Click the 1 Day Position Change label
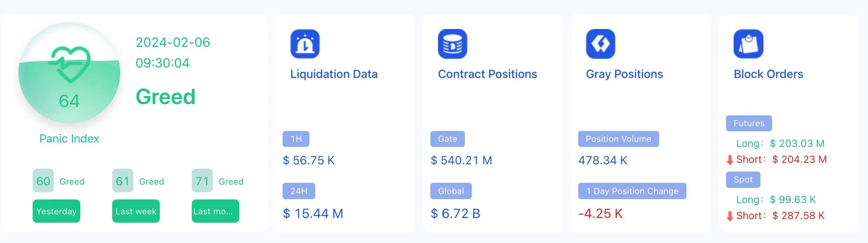The height and width of the screenshot is (243, 868). coord(632,191)
